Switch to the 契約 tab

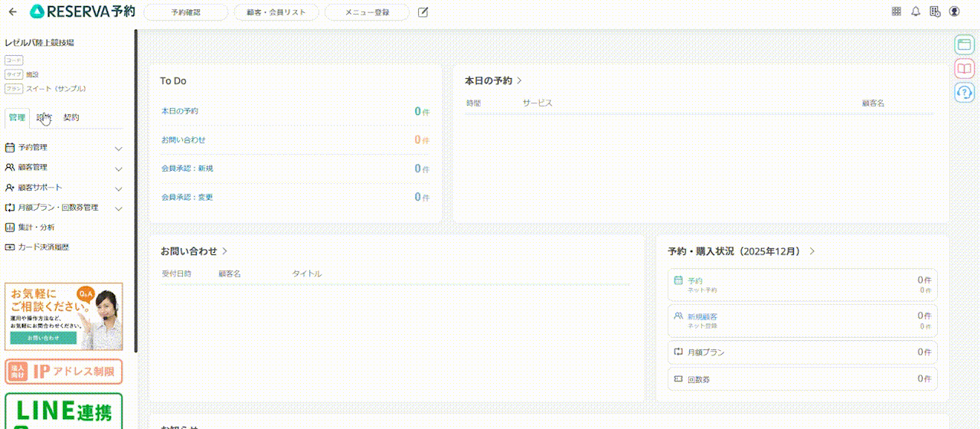pyautogui.click(x=71, y=117)
